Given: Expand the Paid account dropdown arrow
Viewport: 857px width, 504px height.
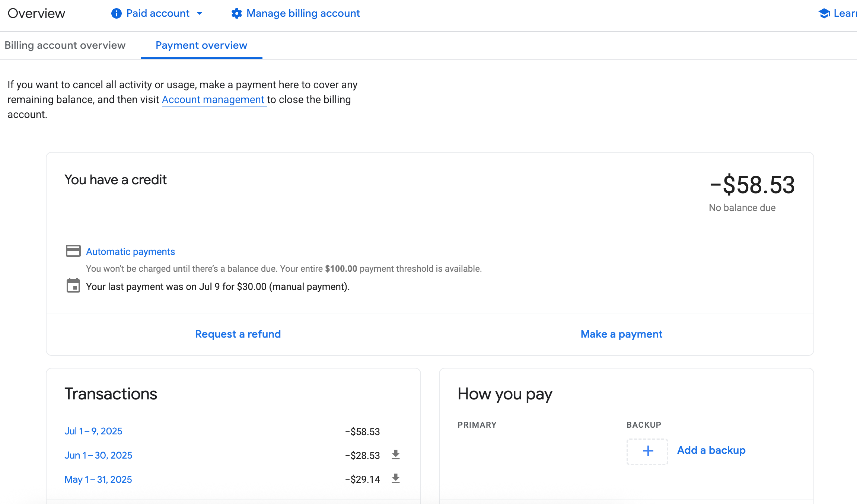Looking at the screenshot, I should click(200, 13).
